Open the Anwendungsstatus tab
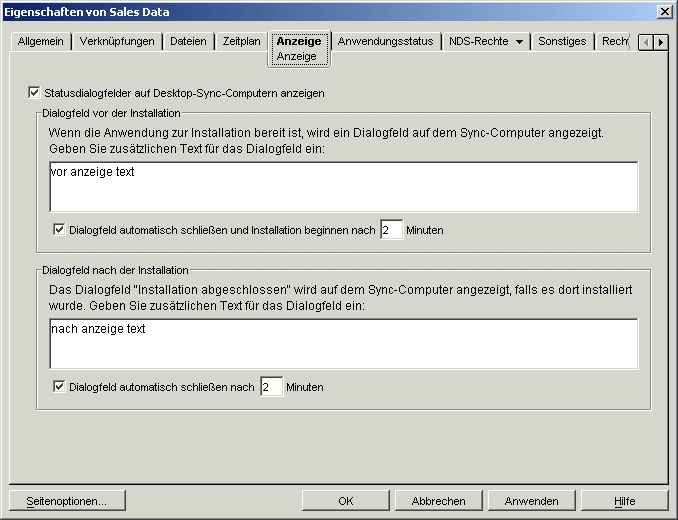Screen dimensions: 678x520 (x=385, y=41)
